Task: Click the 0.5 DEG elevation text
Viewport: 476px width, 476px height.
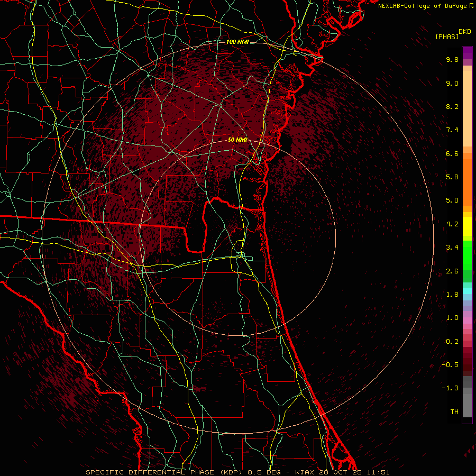Action: tap(264, 472)
